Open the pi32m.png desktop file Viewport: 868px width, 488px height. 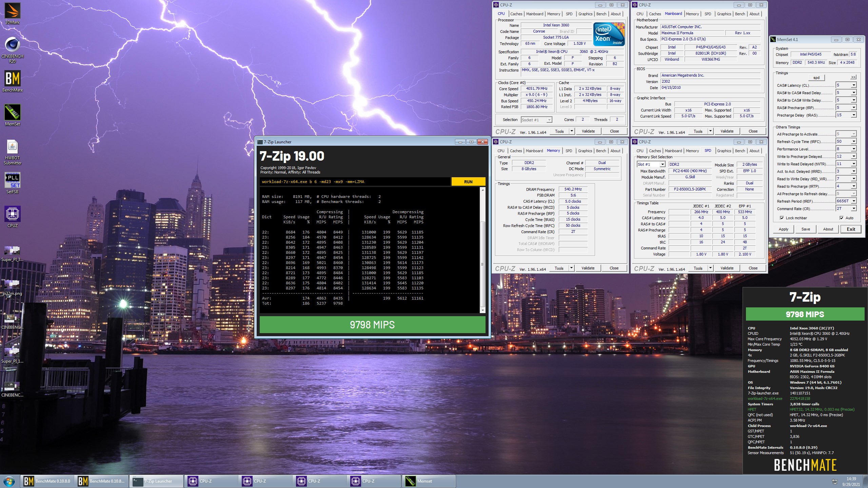[x=13, y=287]
